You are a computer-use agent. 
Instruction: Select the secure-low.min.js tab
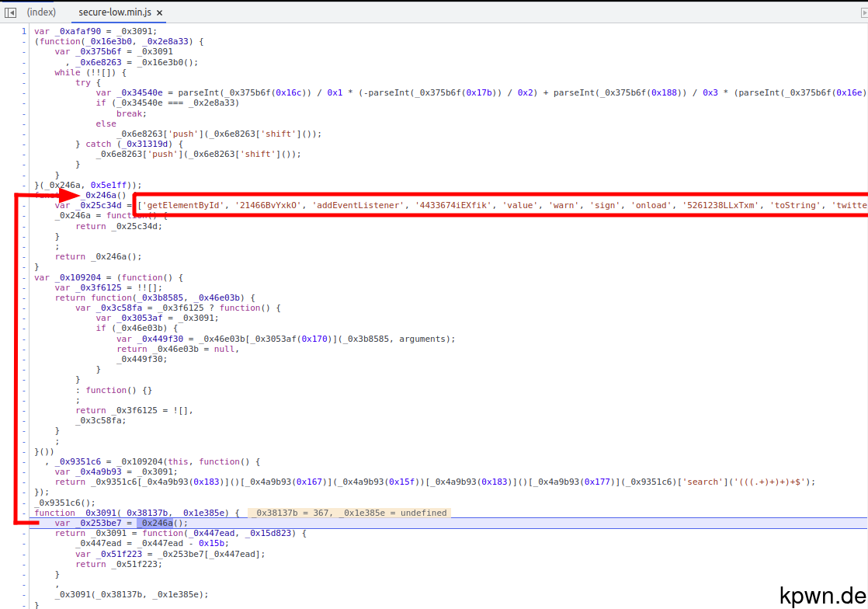[x=116, y=12]
